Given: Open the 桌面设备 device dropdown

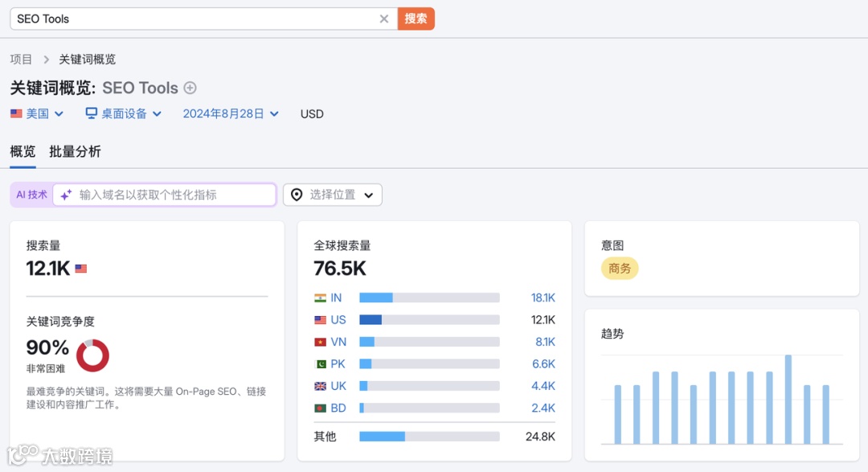Looking at the screenshot, I should (124, 113).
